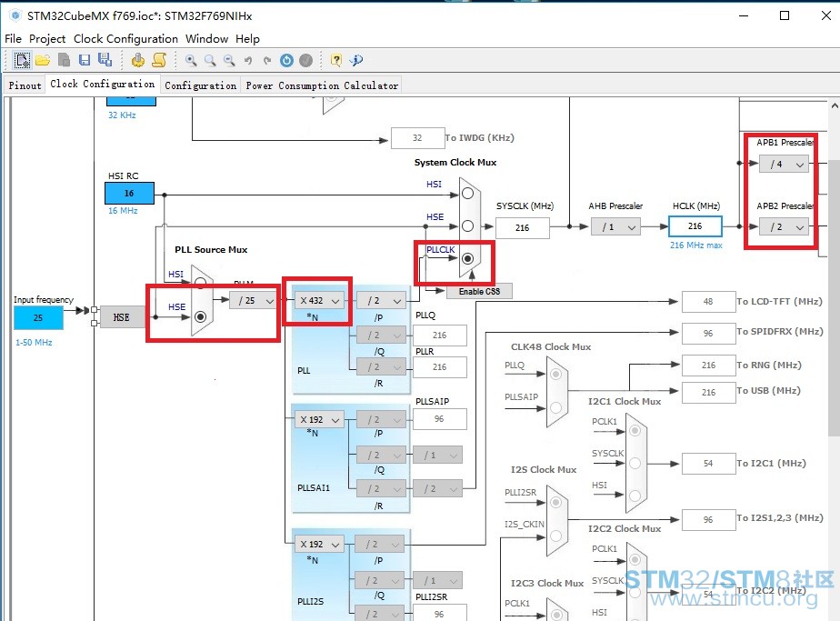
Task: Click the STM32CubeMX title bar app icon
Action: (15, 15)
